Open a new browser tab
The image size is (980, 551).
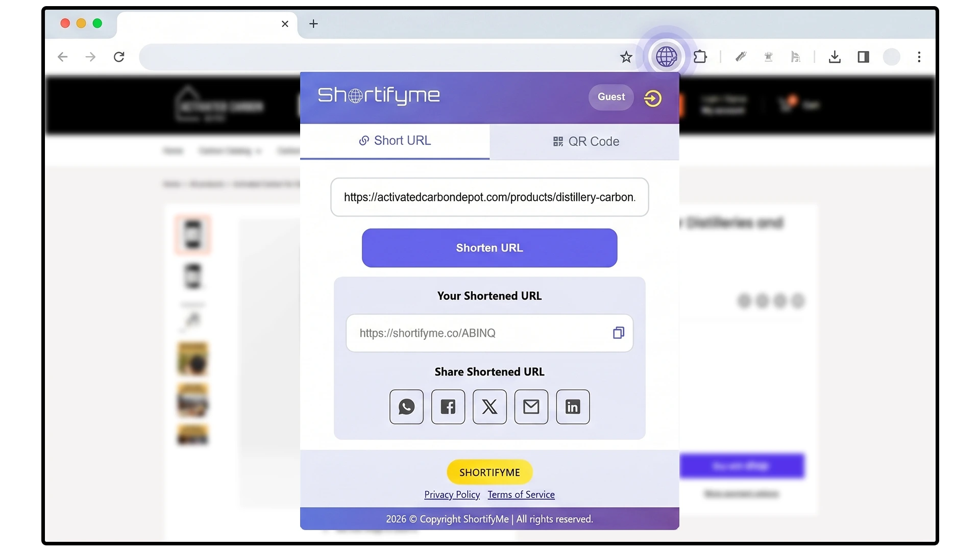(313, 23)
